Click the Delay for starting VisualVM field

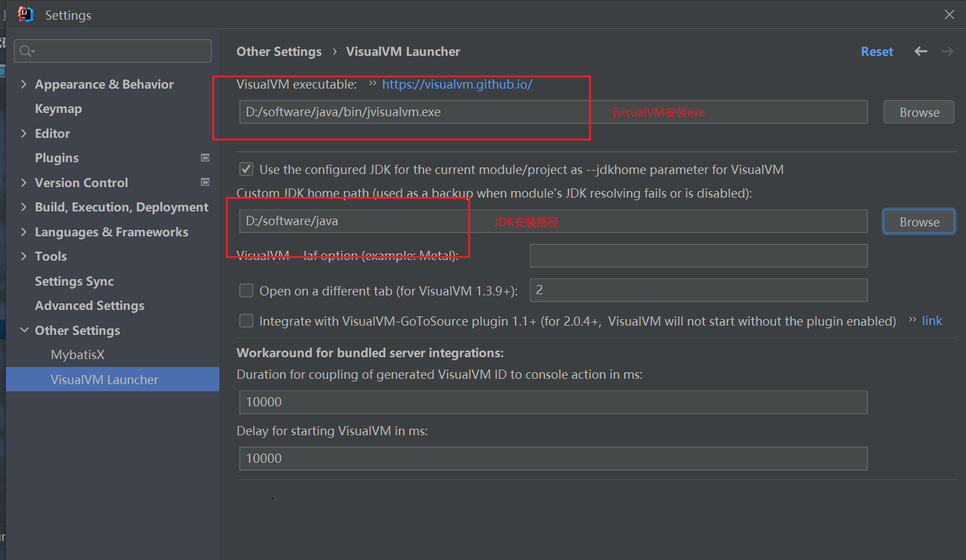552,458
